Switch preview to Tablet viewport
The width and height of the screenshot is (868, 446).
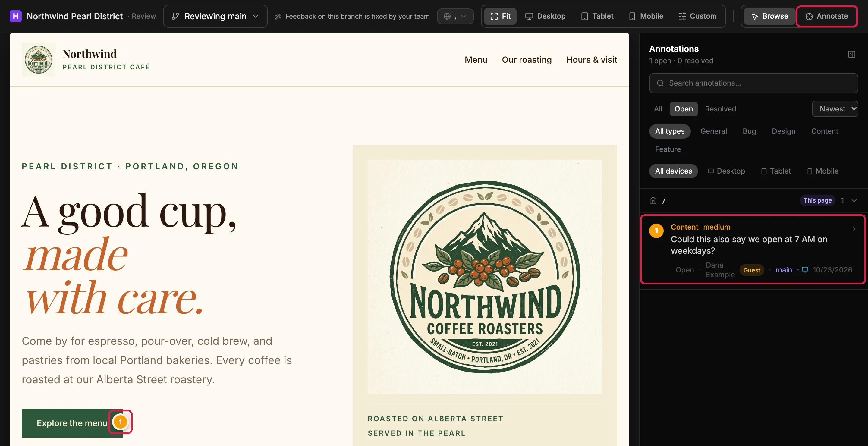597,16
